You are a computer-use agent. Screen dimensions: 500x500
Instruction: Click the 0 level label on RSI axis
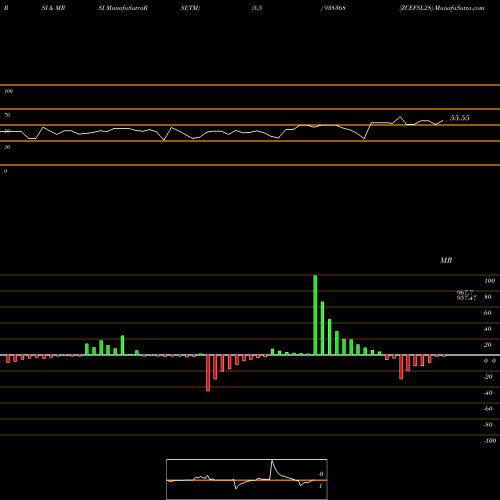[5, 171]
